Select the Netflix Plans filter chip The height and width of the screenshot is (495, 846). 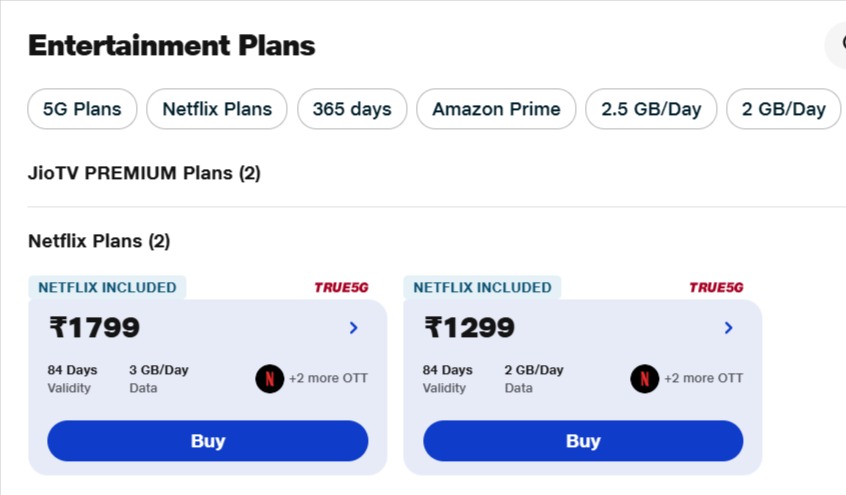pos(217,109)
